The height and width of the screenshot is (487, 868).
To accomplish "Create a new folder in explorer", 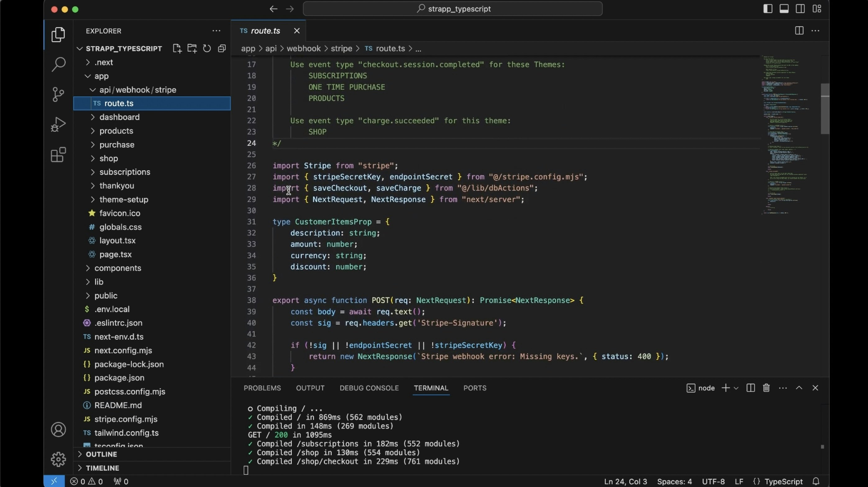I will (x=192, y=48).
